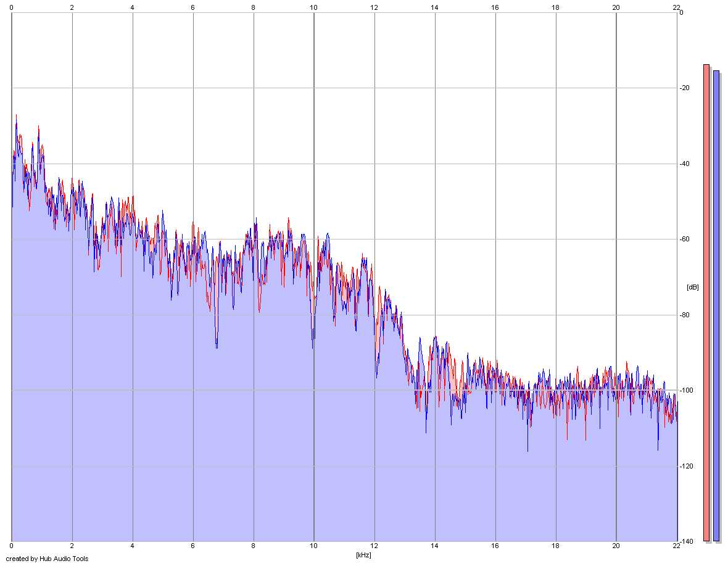The width and height of the screenshot is (728, 566).
Task: Click the -140 label on the dB axis
Action: pyautogui.click(x=686, y=541)
